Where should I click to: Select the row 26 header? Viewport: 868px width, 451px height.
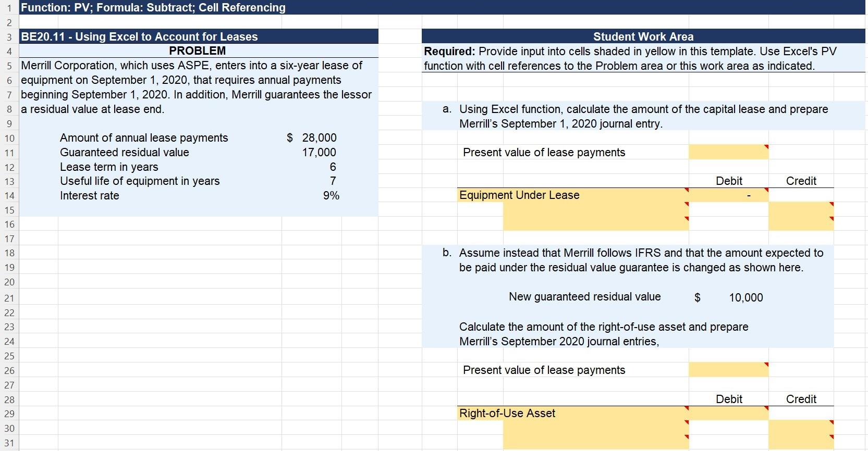[x=9, y=370]
